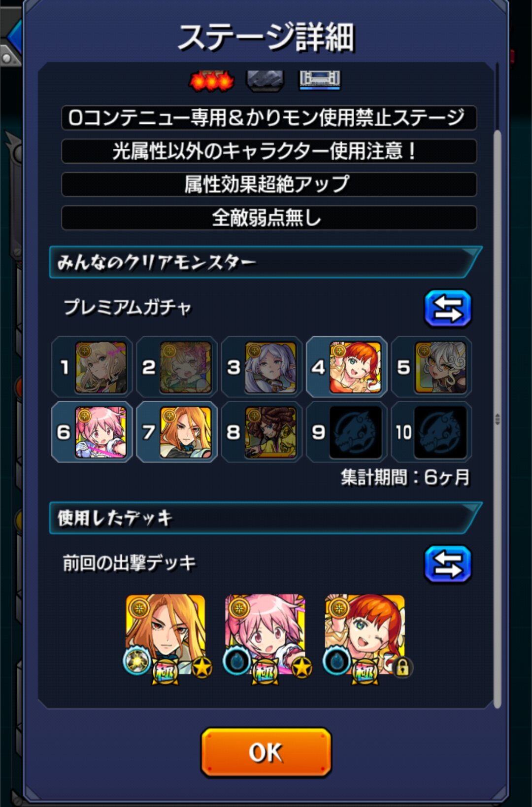Switch the premium gacha ranking category
This screenshot has height=807, width=532.
[448, 309]
